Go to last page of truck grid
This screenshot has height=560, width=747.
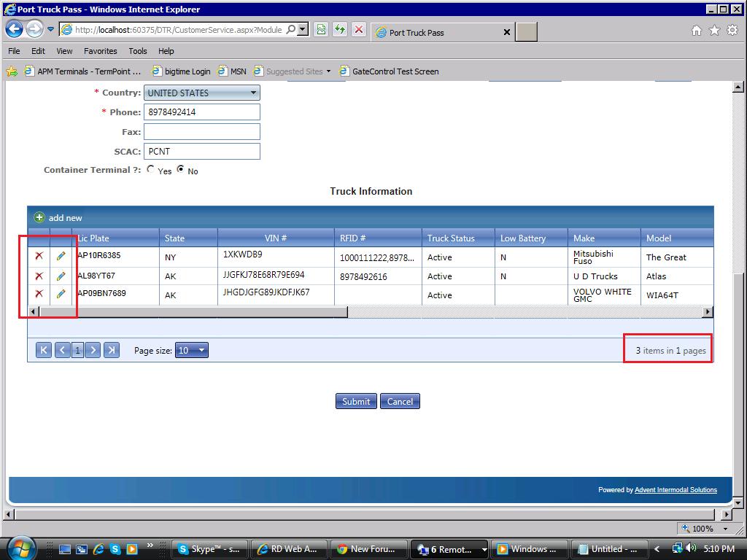tap(112, 351)
